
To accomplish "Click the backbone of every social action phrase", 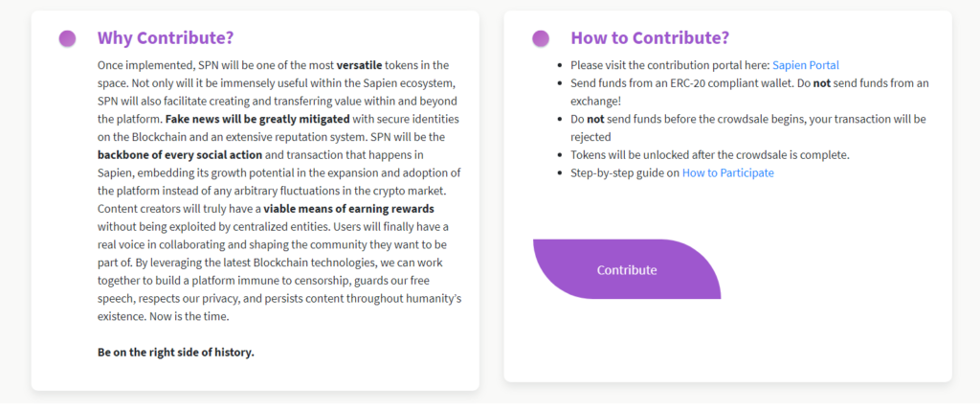I will [179, 154].
